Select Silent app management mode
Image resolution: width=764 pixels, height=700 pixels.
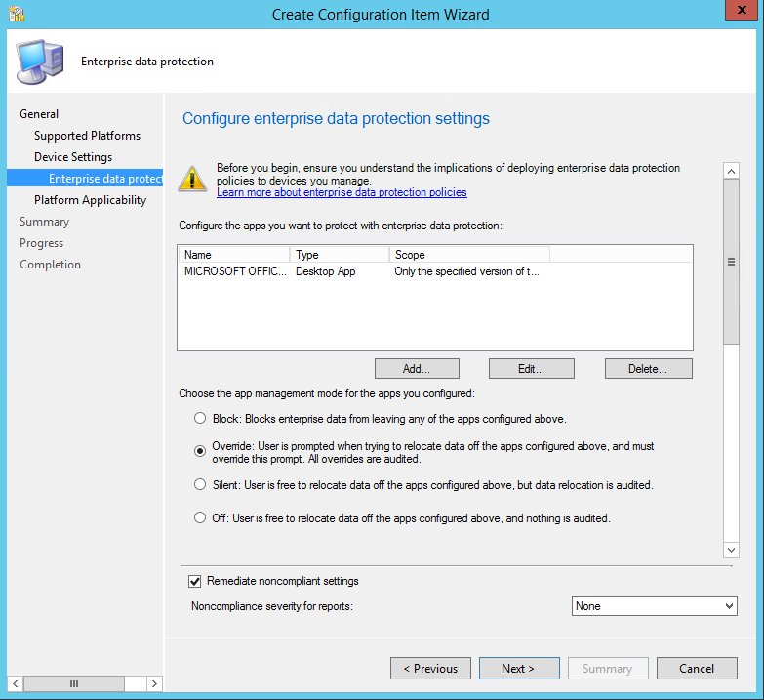pos(200,484)
